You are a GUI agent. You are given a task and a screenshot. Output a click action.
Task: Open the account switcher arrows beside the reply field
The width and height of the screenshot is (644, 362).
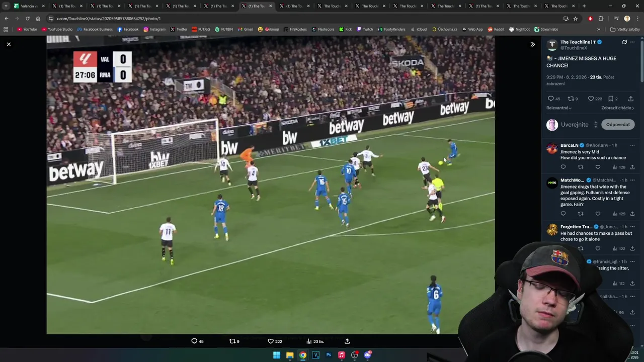coord(596,125)
